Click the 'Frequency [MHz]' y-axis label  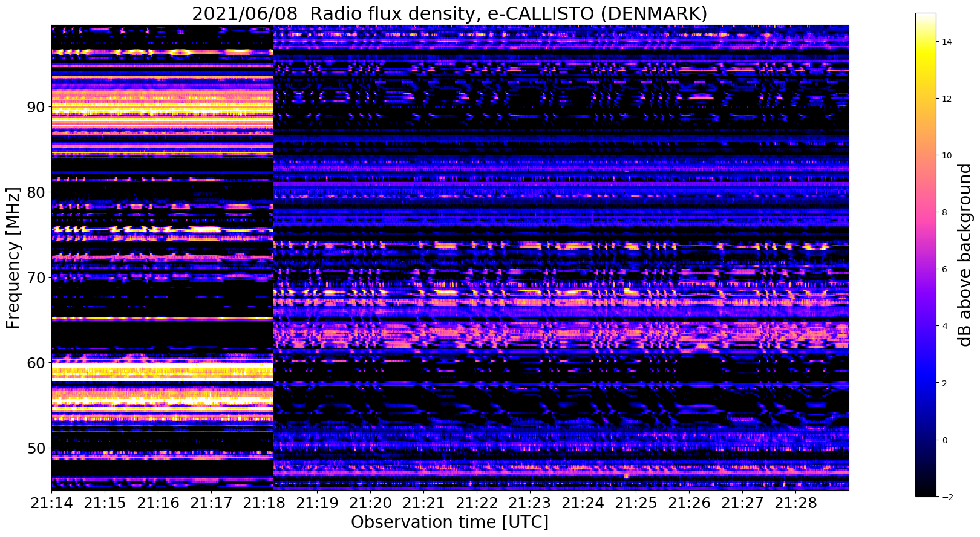[x=13, y=258]
